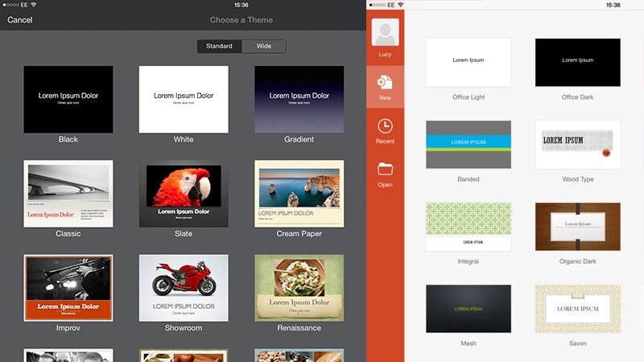644x362 pixels.
Task: Tap Cancel in the Keynote theme chooser
Action: [x=19, y=19]
